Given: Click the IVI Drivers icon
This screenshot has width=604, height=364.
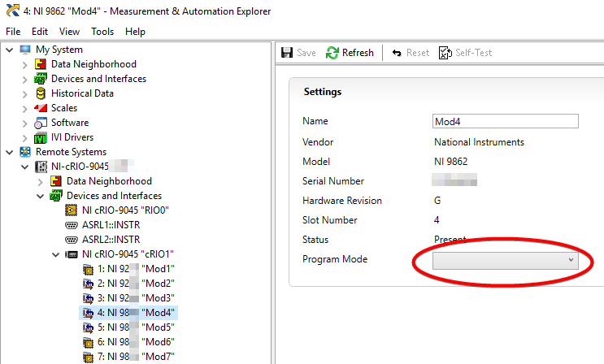Looking at the screenshot, I should [x=41, y=137].
